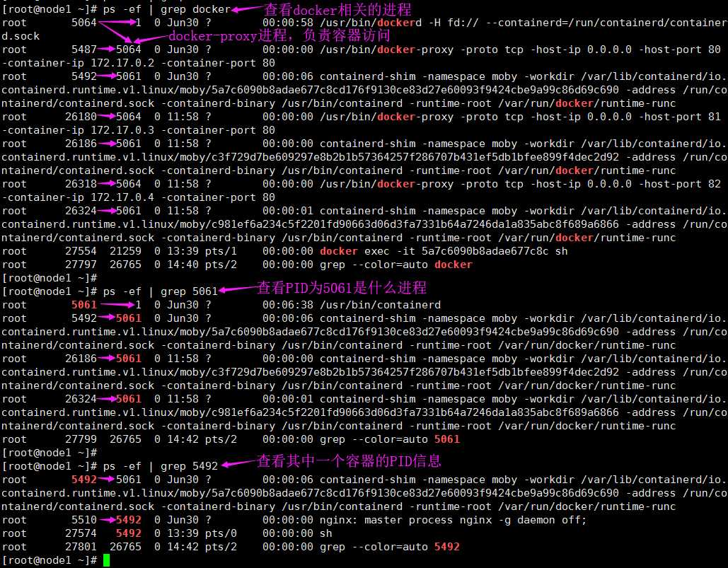Click the 'grep --color=auto docker' process text
728x568 pixels.
point(396,265)
